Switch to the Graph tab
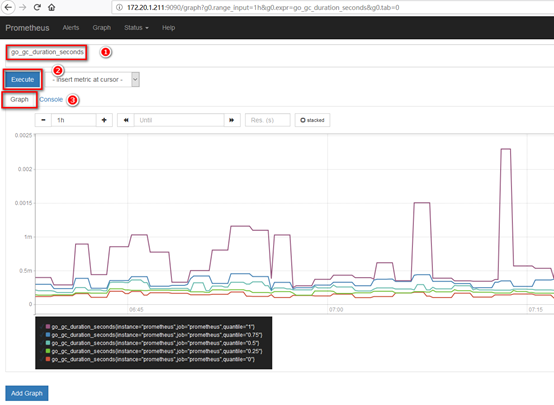Screen dimensions: 554x405 (19, 100)
